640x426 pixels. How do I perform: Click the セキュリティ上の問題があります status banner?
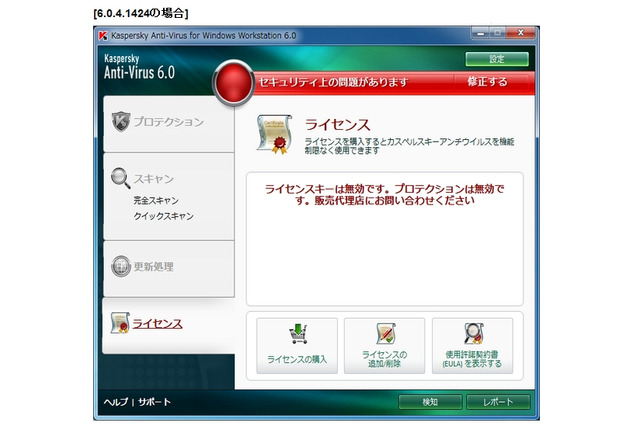[333, 82]
